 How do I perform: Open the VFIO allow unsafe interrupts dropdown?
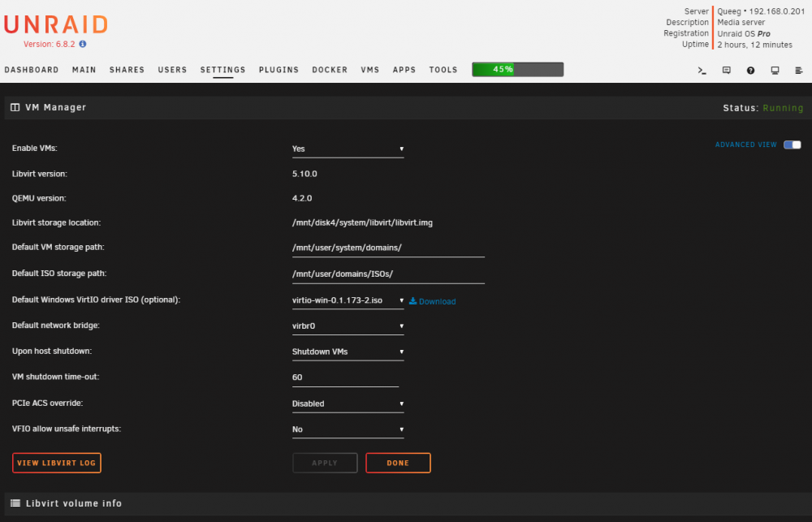coord(348,429)
